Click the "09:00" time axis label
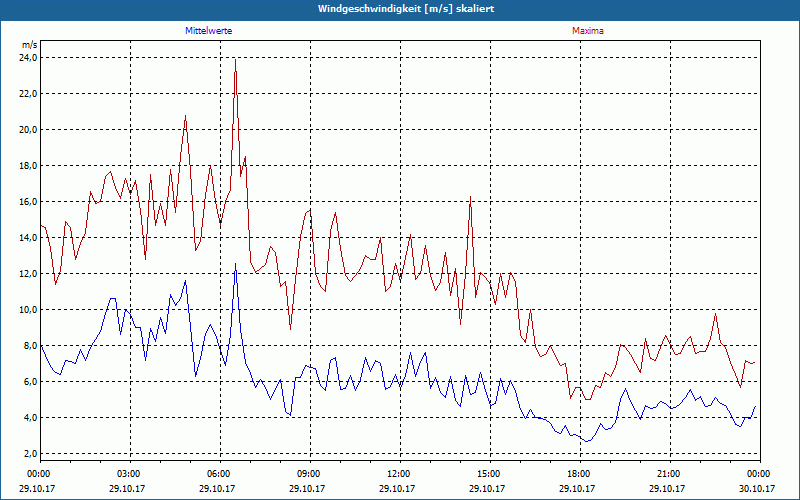The image size is (800, 500). pos(308,474)
